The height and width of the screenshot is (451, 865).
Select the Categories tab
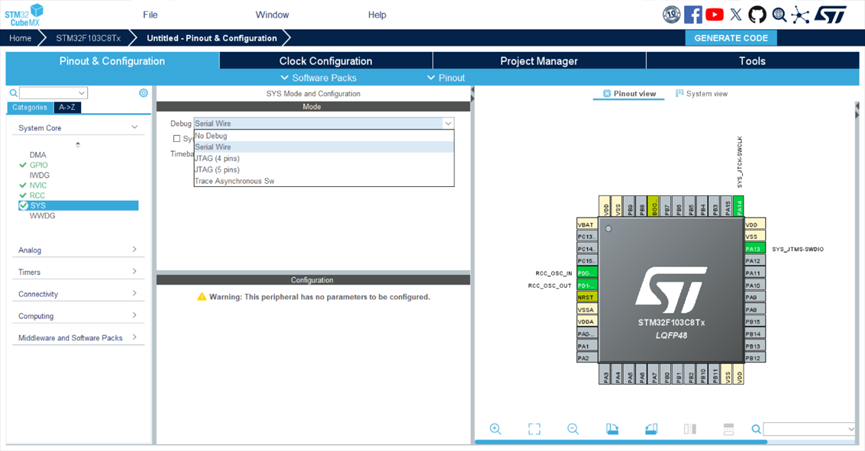[30, 108]
